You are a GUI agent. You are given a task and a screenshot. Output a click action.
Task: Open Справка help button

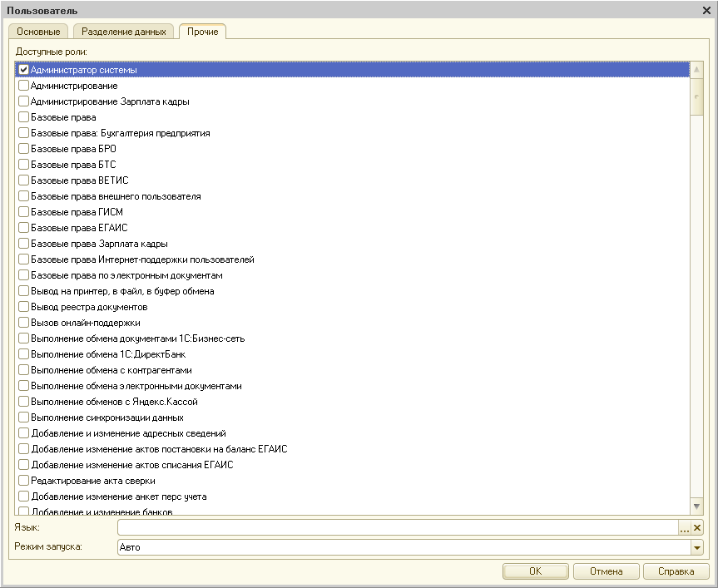pyautogui.click(x=676, y=571)
